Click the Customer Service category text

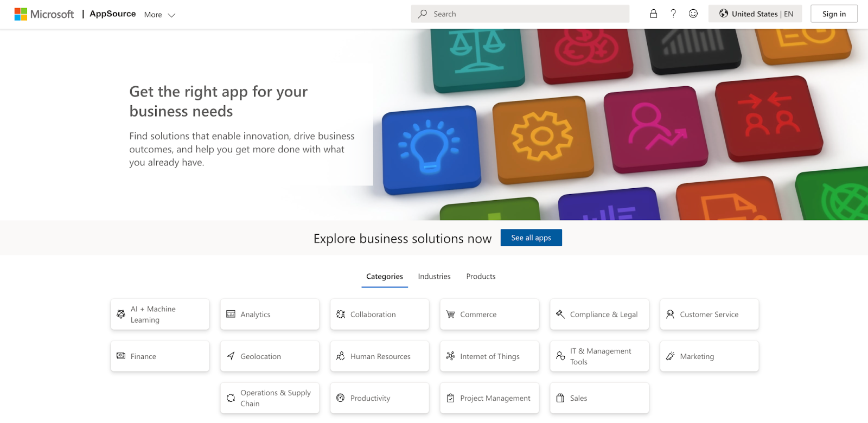click(709, 314)
